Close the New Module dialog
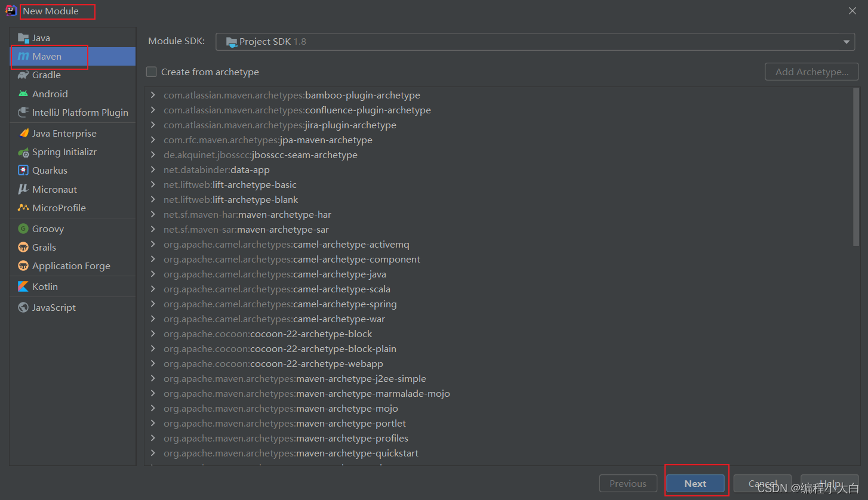868x500 pixels. tap(852, 11)
